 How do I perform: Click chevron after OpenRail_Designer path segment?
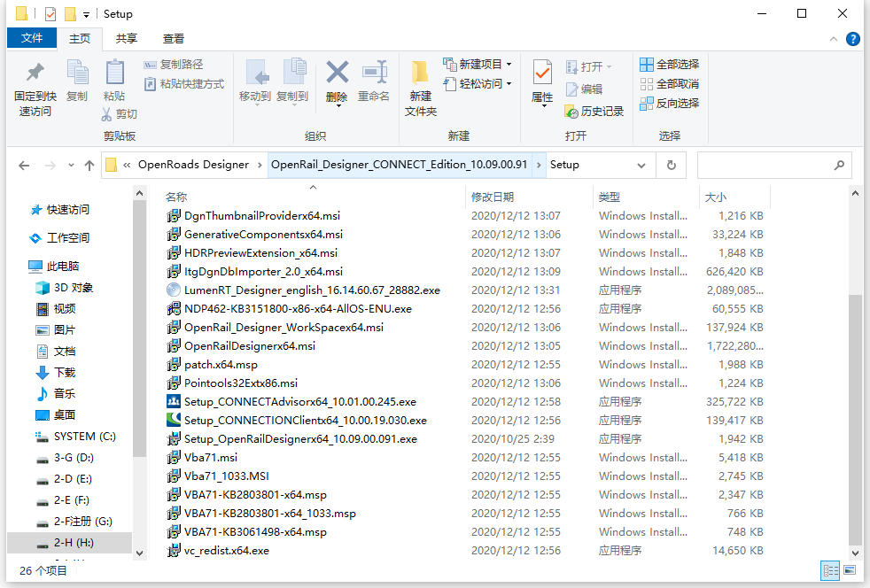click(538, 166)
